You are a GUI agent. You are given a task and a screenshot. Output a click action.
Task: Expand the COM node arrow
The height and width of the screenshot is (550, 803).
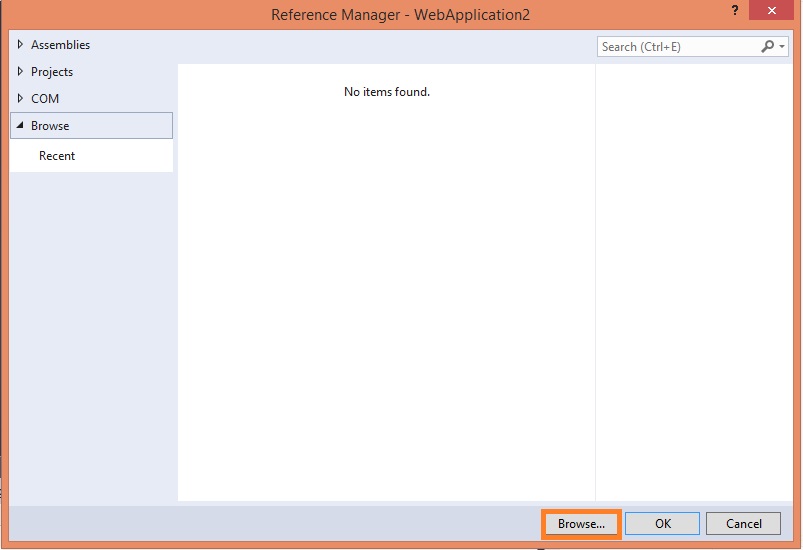point(21,99)
